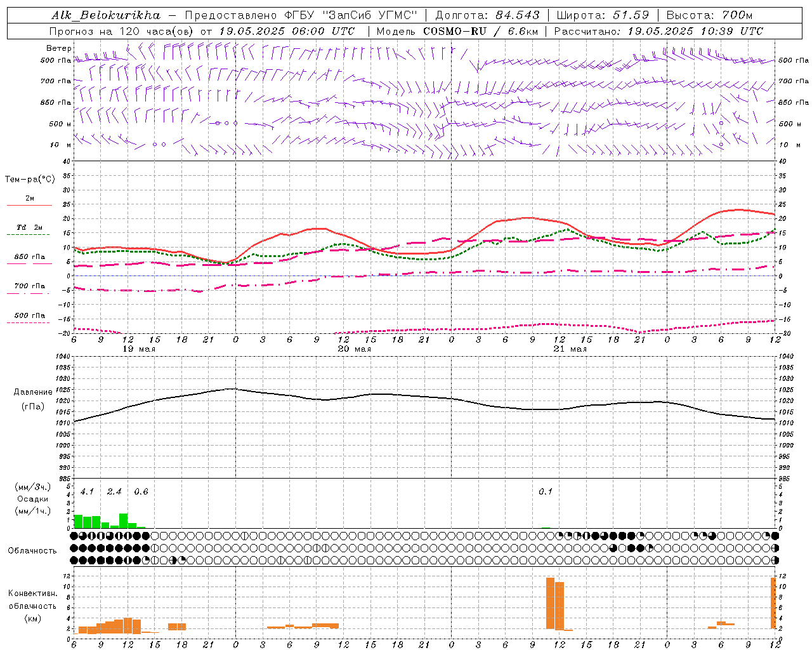812x650 pixels.
Task: Click the '2м' temperature legend entry
Action: tap(30, 199)
